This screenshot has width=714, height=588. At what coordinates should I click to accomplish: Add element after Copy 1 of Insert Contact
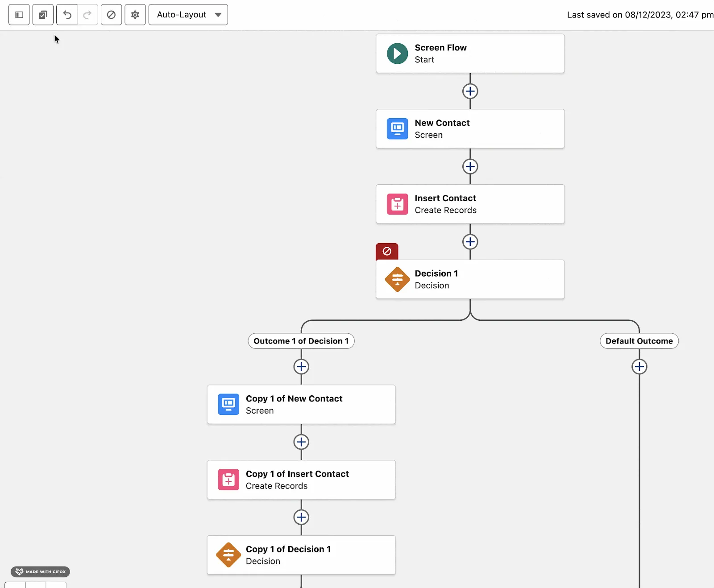[x=301, y=518]
